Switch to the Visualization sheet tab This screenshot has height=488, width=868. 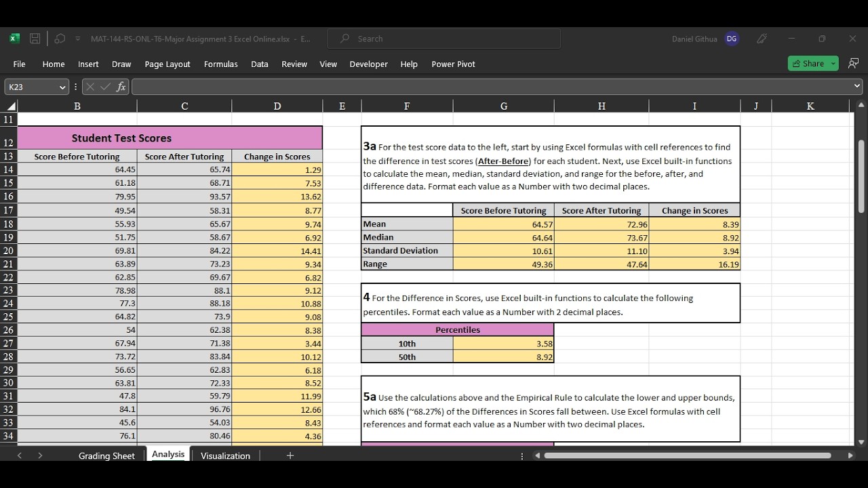point(225,455)
